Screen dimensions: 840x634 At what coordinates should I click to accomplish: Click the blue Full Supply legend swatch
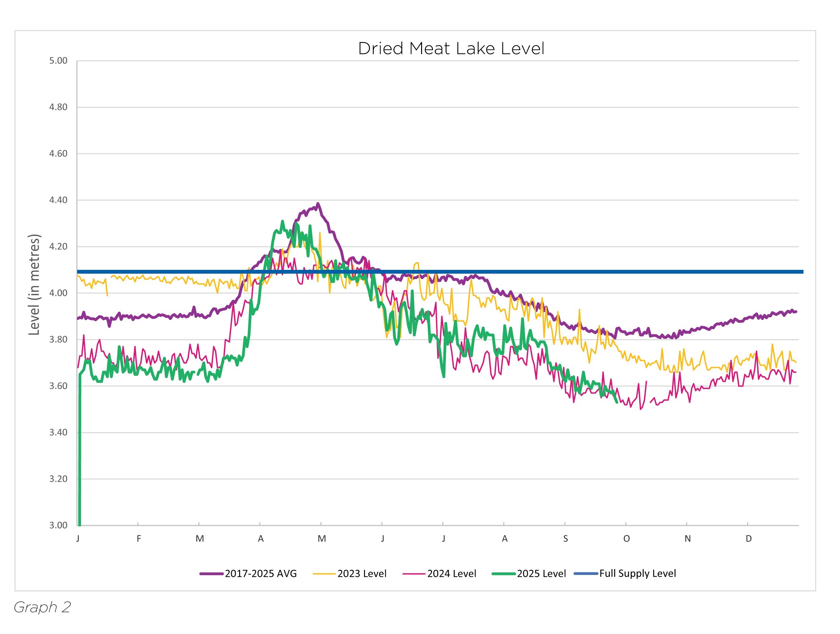[x=586, y=574]
